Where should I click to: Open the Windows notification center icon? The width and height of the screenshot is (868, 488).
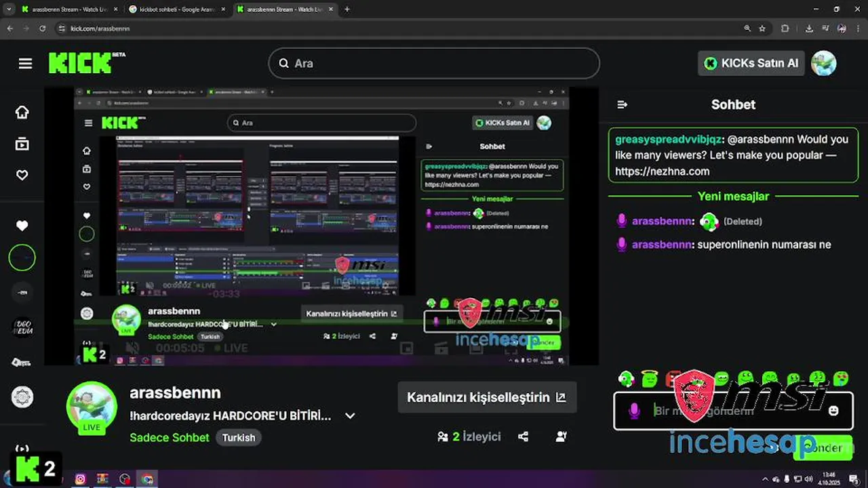(855, 479)
